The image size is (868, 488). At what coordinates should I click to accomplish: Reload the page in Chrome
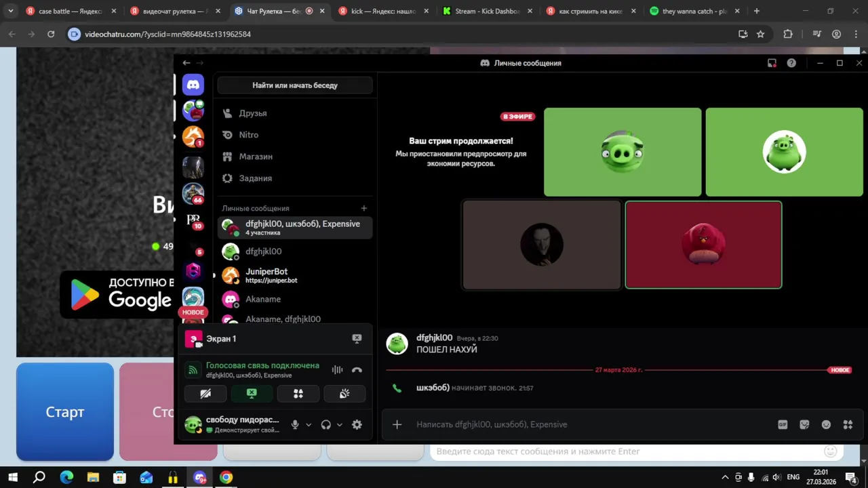tap(51, 34)
